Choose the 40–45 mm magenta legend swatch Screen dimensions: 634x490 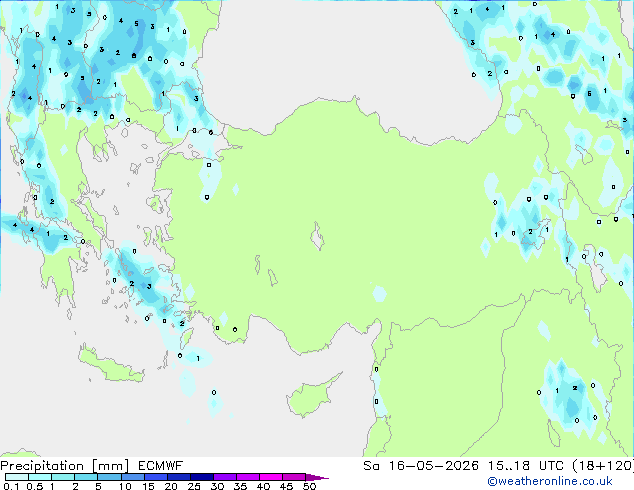click(271, 477)
